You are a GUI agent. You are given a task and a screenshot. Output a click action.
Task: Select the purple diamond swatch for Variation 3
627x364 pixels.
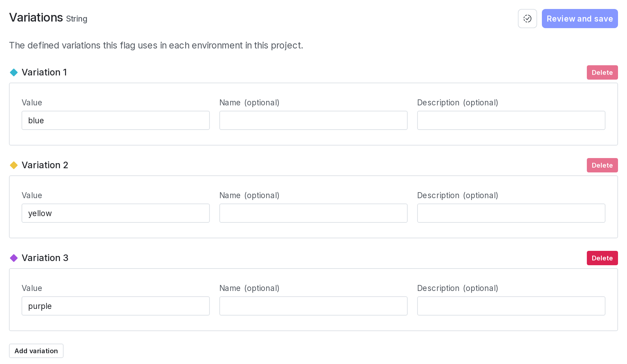click(14, 258)
